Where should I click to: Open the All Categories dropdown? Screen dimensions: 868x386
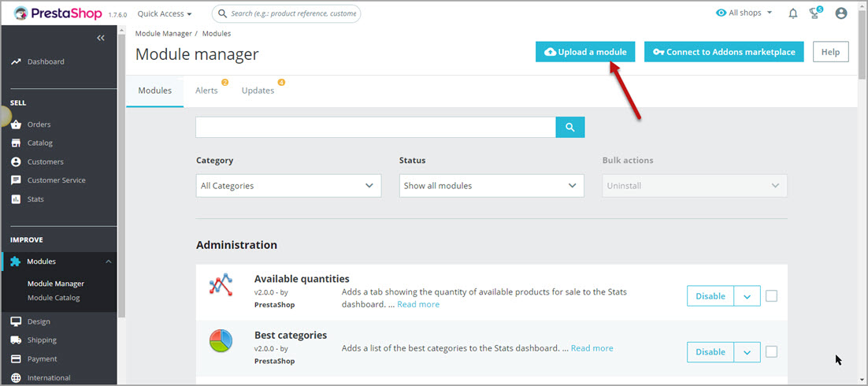coord(288,186)
